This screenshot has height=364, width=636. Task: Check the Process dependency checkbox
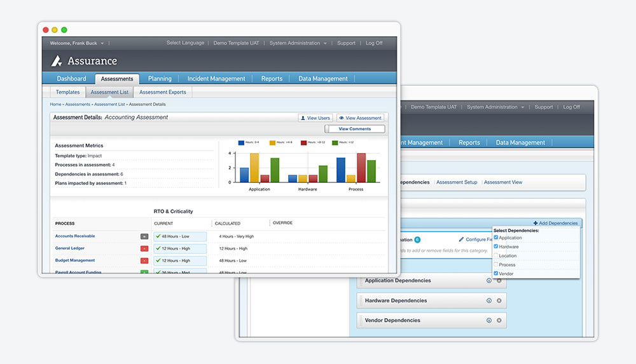tap(496, 264)
